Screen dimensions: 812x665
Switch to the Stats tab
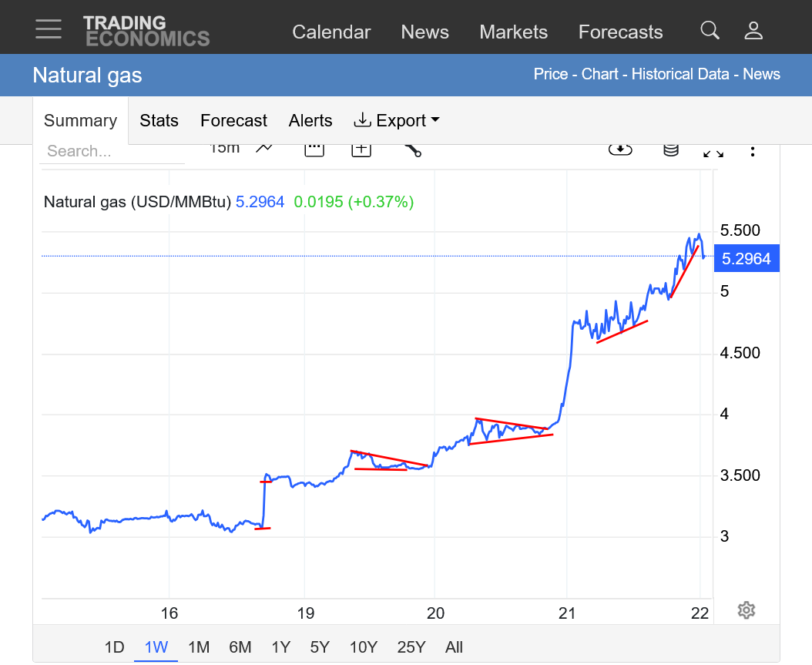(x=159, y=121)
